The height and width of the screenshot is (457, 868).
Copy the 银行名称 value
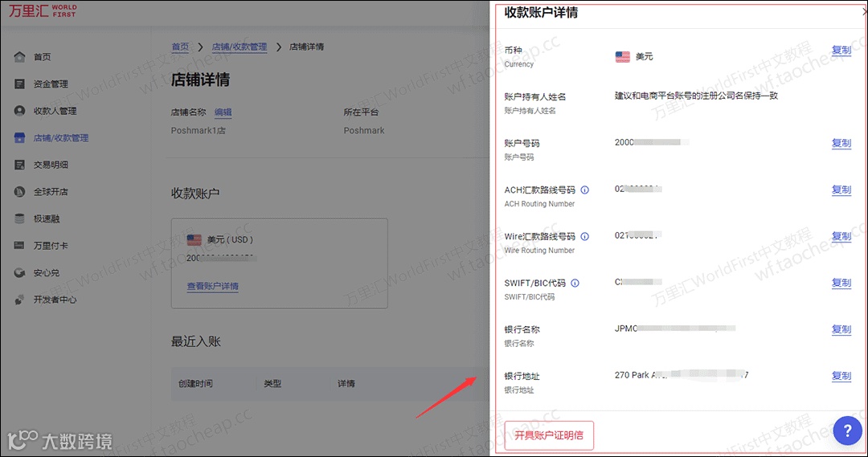[x=841, y=328]
